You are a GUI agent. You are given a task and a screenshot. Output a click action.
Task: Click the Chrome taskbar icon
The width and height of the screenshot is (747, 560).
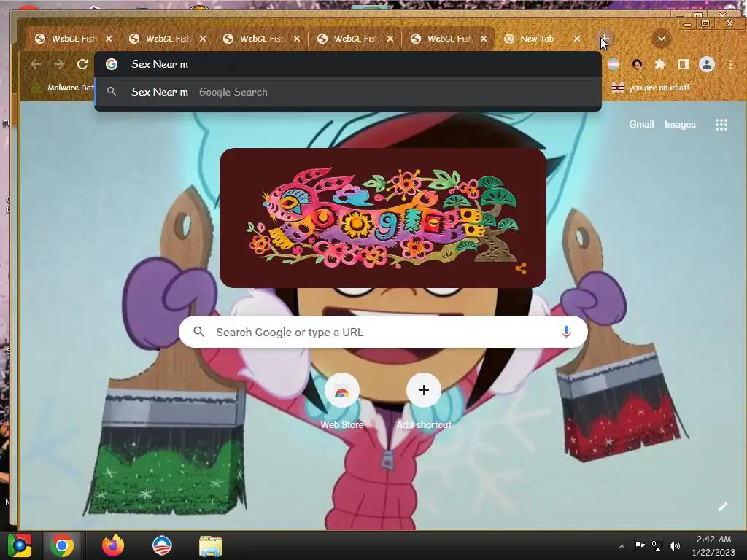tap(62, 545)
